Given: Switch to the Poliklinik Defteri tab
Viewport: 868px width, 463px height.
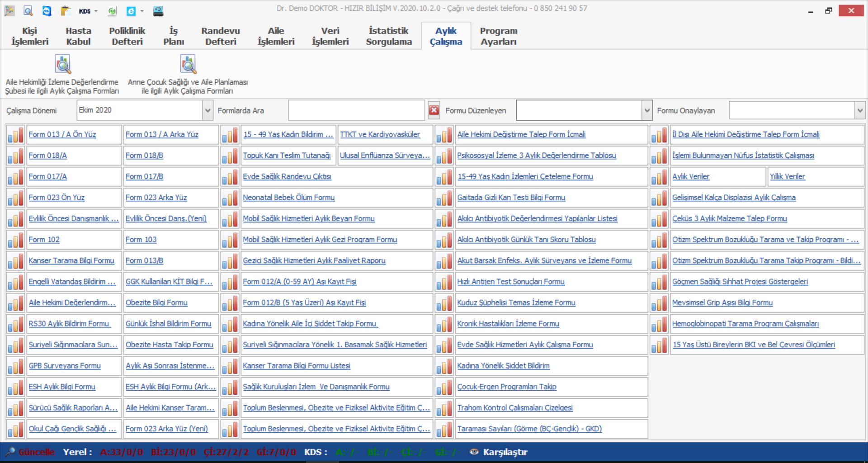Looking at the screenshot, I should tap(127, 36).
